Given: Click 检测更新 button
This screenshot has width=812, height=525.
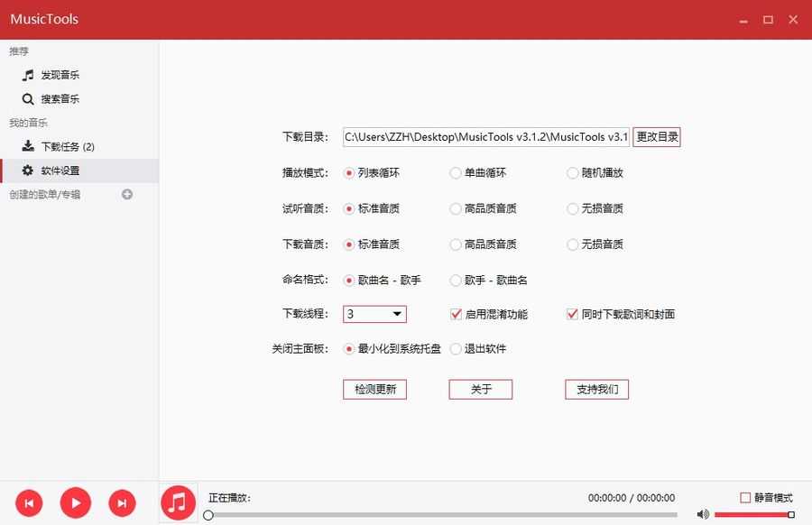Looking at the screenshot, I should 374,390.
